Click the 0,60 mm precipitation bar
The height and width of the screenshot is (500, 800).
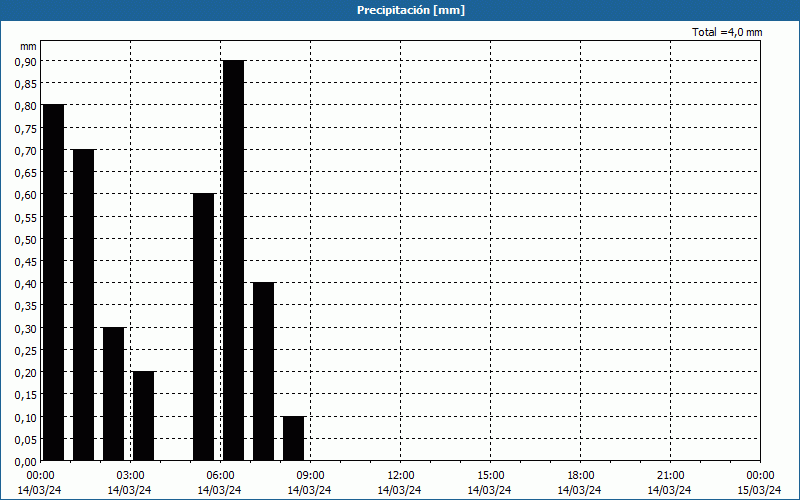(x=204, y=327)
